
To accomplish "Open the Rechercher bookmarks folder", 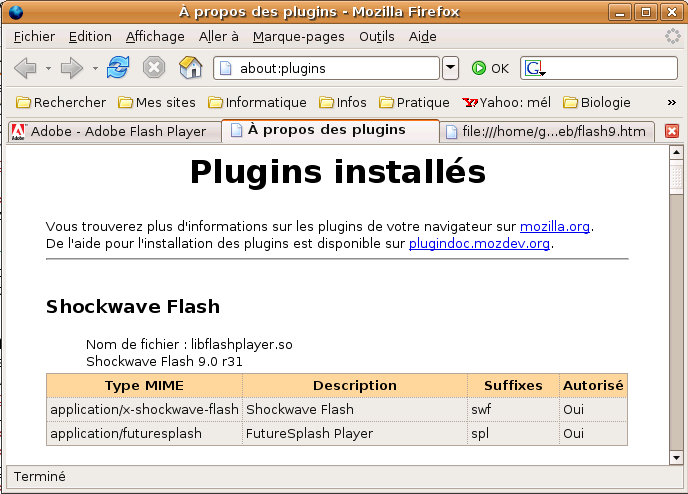I will tap(61, 102).
